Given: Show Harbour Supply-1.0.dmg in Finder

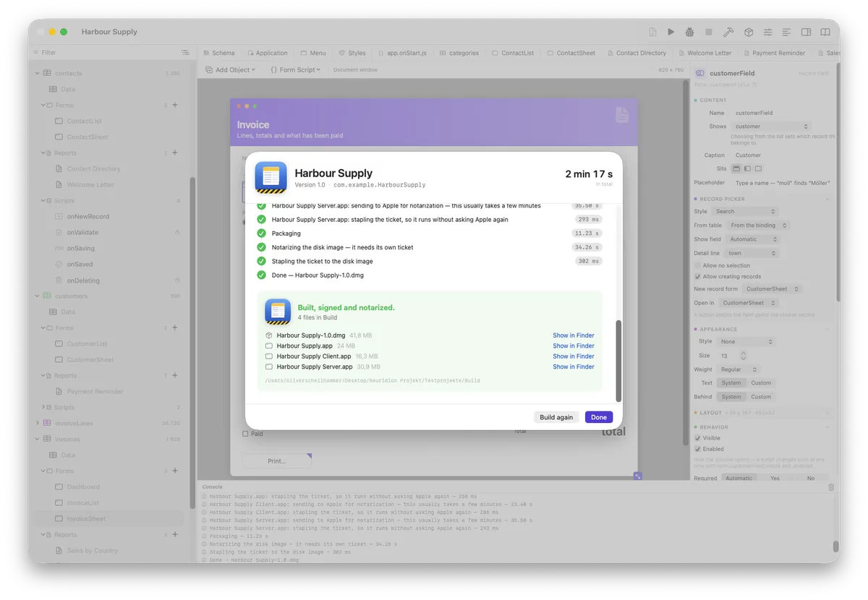Looking at the screenshot, I should tap(574, 335).
